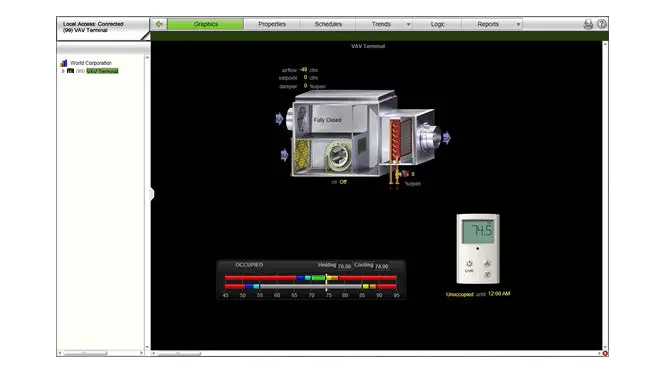The height and width of the screenshot is (375, 667).
Task: Click the World Corporation building icon
Action: click(x=64, y=63)
